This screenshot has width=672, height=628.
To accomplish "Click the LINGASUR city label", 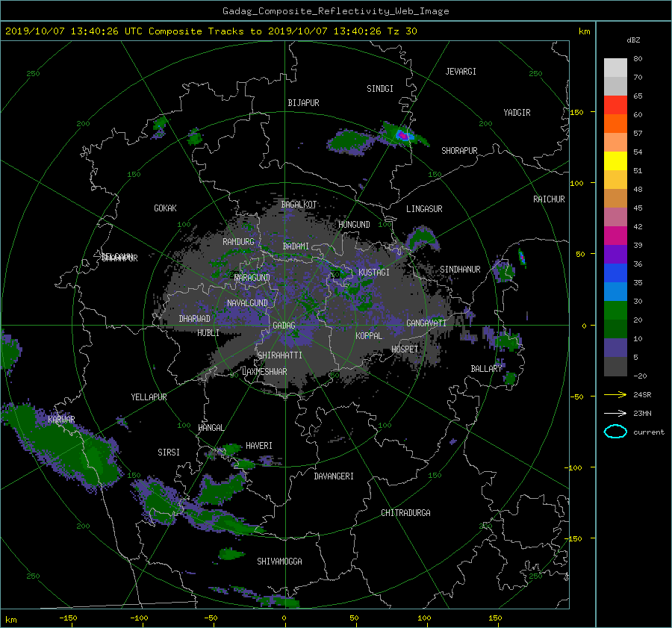I will [424, 209].
